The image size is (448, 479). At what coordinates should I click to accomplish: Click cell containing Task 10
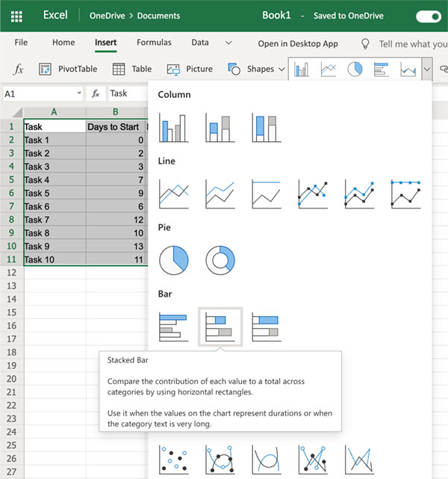(55, 259)
